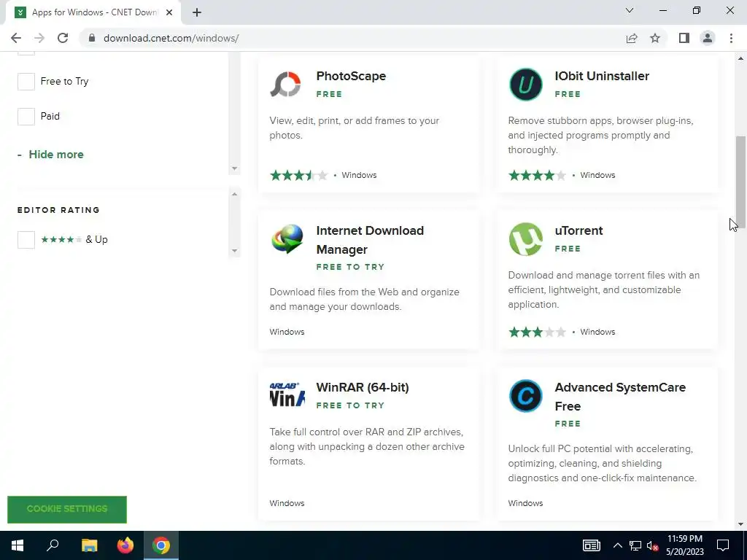Screen dimensions: 747x560
Task: Open the Advanced SystemCare Free title link
Action: click(620, 397)
